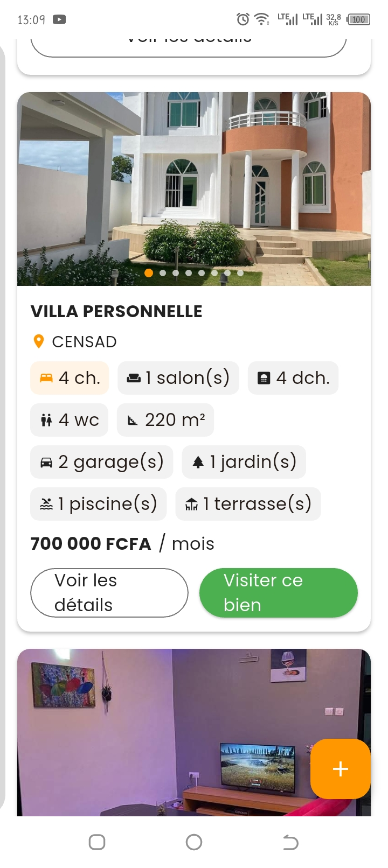Open details of Villa Personnelle

(109, 592)
